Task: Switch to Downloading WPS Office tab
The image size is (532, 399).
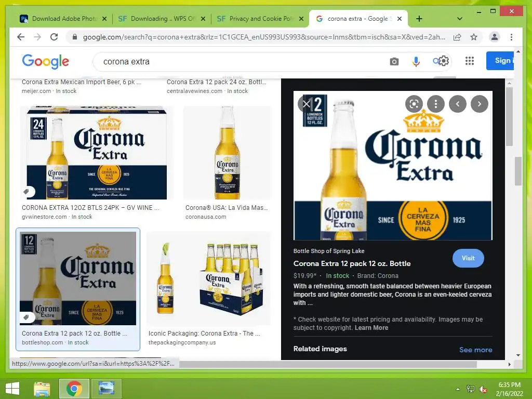Action: click(162, 19)
